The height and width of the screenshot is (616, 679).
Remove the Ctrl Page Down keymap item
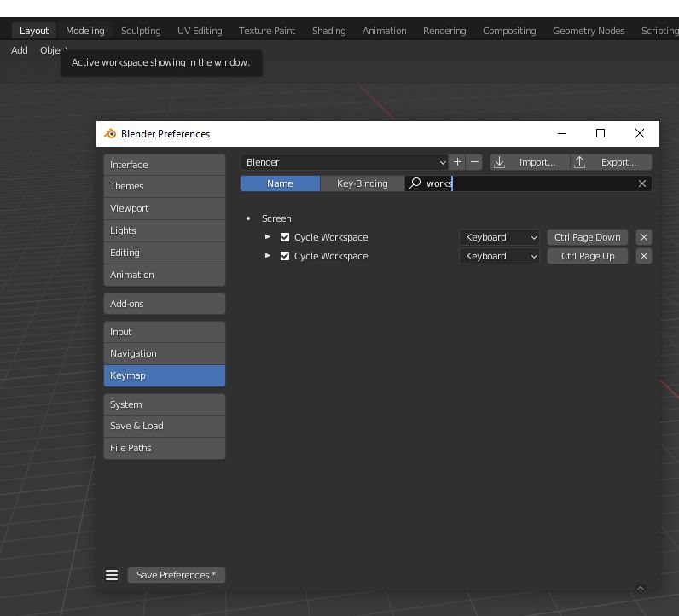pyautogui.click(x=644, y=237)
